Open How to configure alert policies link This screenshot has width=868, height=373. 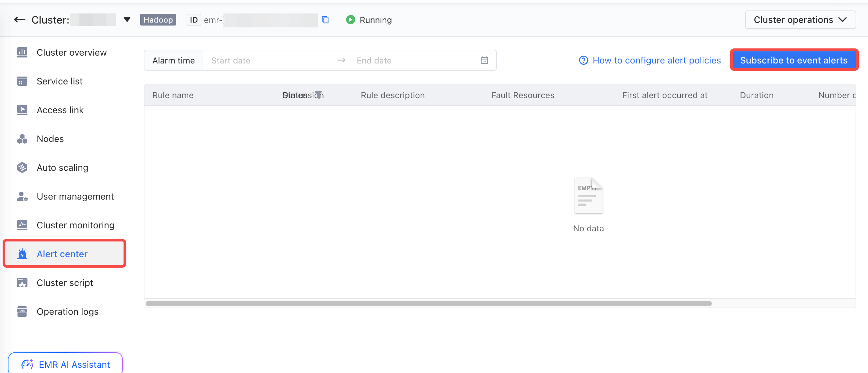[x=656, y=61]
